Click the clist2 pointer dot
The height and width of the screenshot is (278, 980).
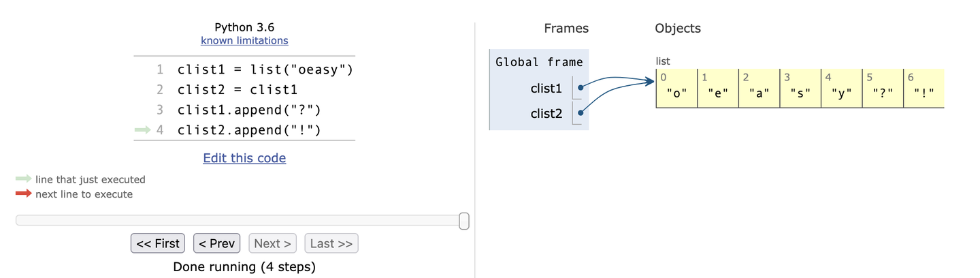580,114
